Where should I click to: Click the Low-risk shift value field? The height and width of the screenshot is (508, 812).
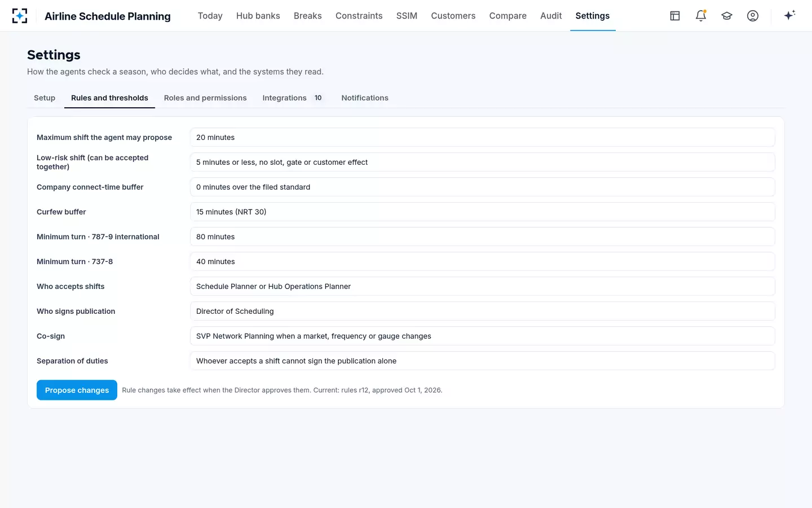tap(483, 162)
